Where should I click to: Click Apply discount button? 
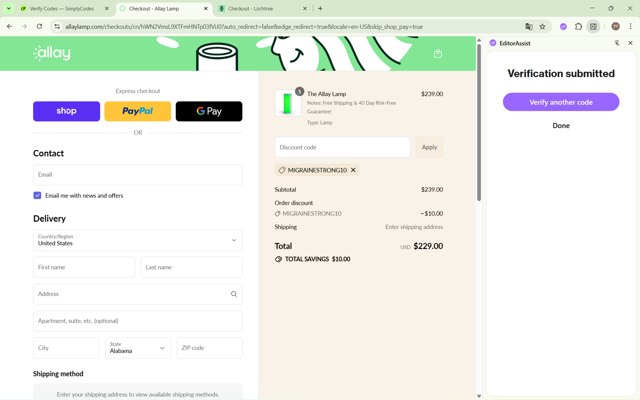pos(429,147)
